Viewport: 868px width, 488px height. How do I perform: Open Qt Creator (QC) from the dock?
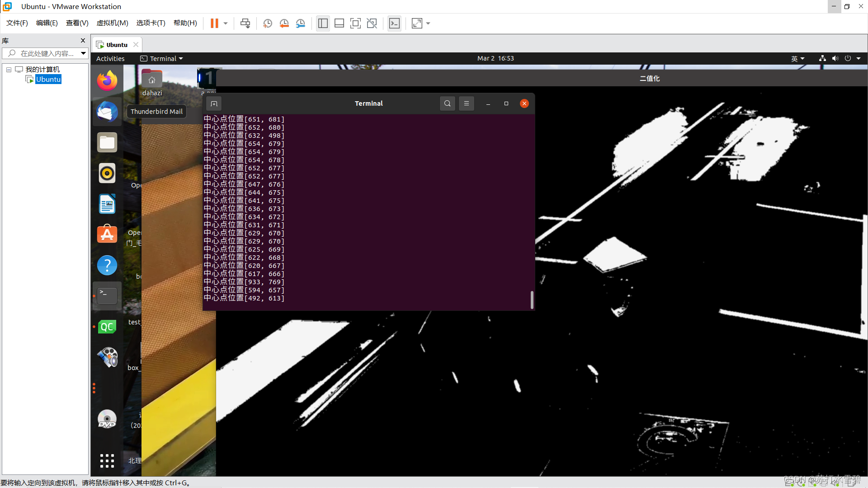pos(107,327)
